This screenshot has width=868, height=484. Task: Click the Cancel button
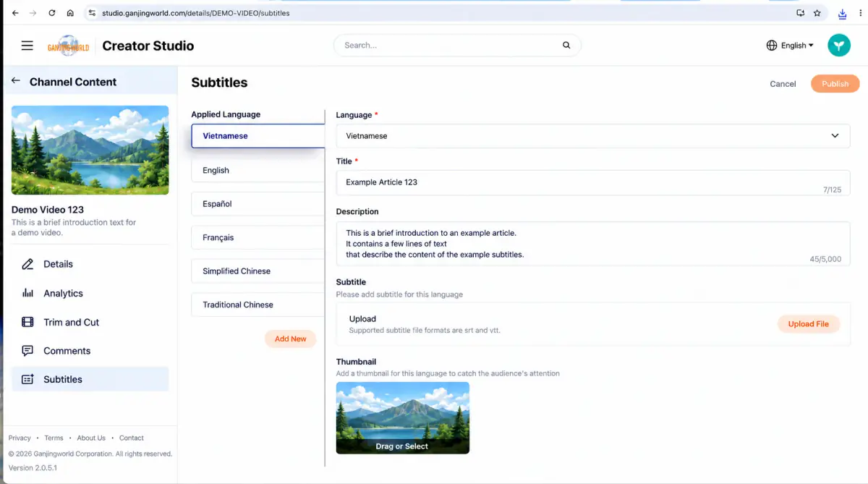783,84
